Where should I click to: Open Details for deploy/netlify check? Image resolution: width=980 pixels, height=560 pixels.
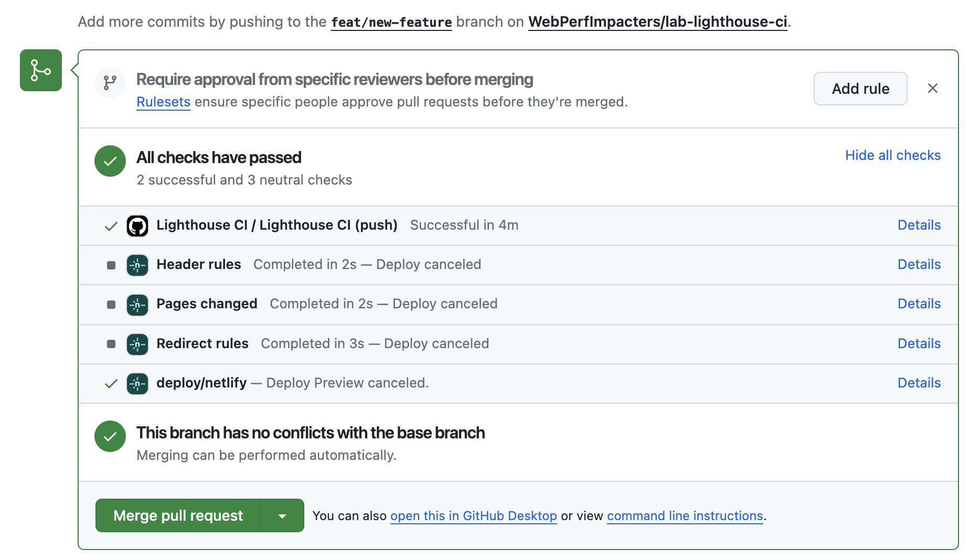[x=919, y=383]
